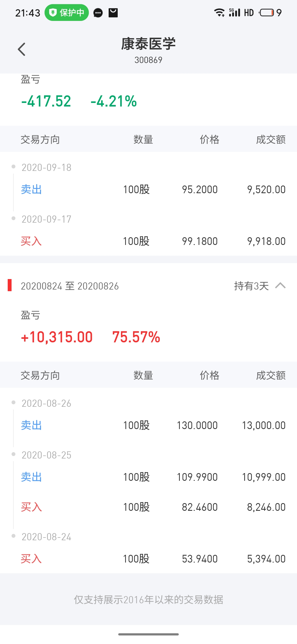Tap the -417.52 loss figure
This screenshot has width=297, height=644.
pyautogui.click(x=46, y=101)
